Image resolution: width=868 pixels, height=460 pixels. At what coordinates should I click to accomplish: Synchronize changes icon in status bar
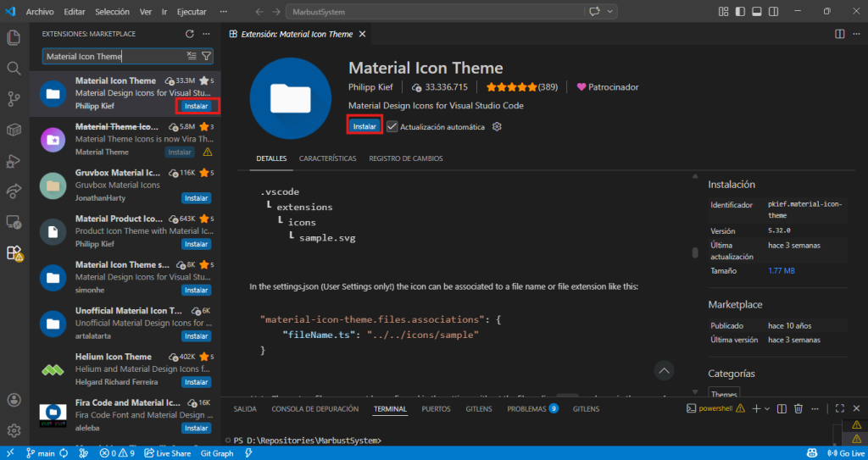(64, 453)
